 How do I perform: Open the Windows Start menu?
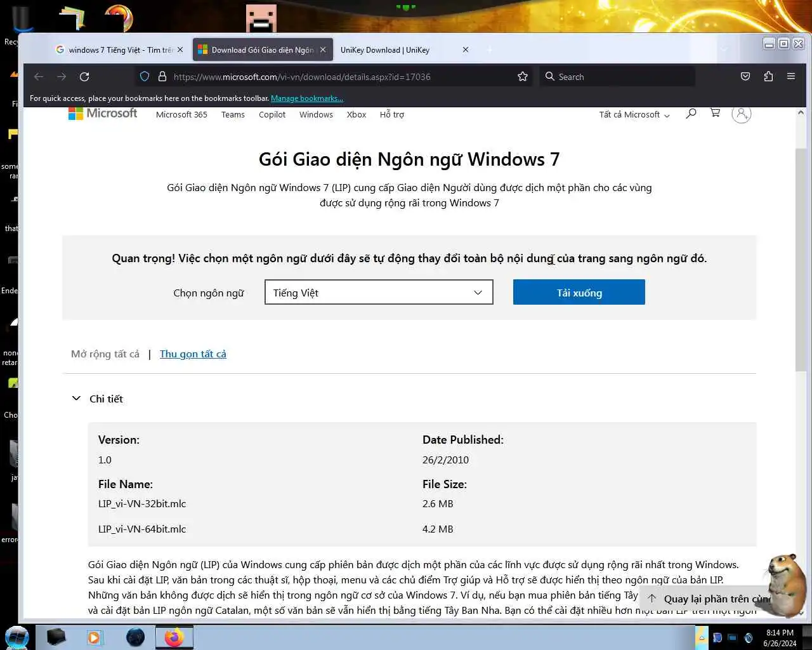[17, 637]
